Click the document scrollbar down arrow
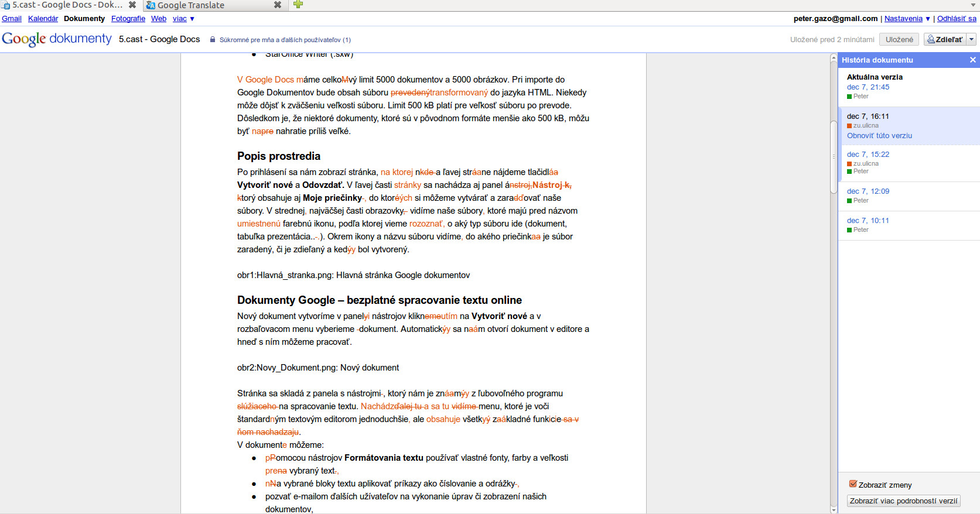The width and height of the screenshot is (980, 514). tap(834, 510)
